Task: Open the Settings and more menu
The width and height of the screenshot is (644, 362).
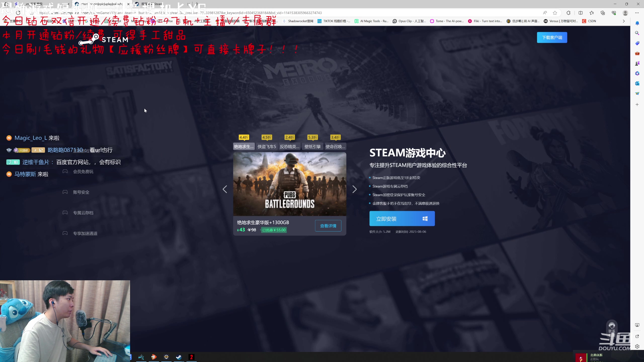Action: point(637,13)
